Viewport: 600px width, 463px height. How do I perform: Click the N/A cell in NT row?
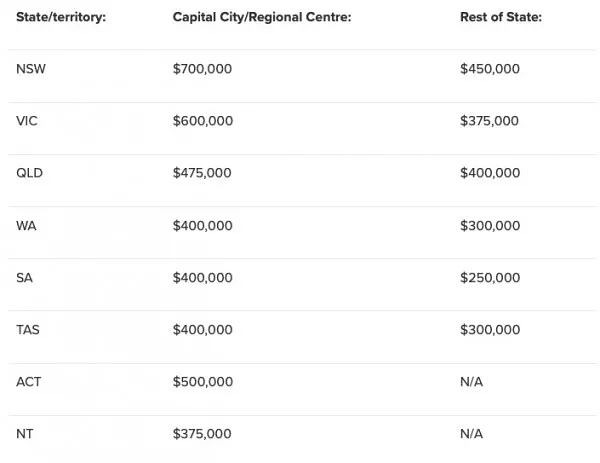point(471,434)
